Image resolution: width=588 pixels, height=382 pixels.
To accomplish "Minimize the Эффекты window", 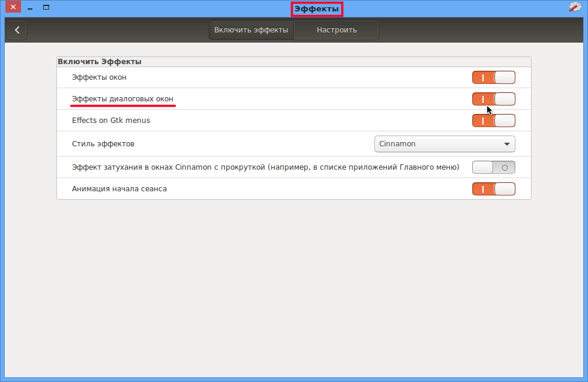I will [30, 8].
